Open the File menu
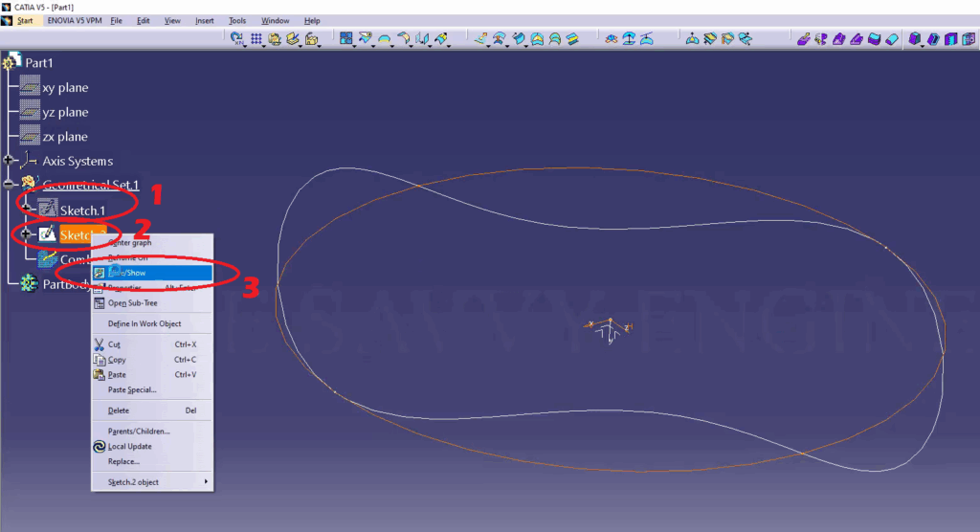The height and width of the screenshot is (532, 980). (116, 21)
